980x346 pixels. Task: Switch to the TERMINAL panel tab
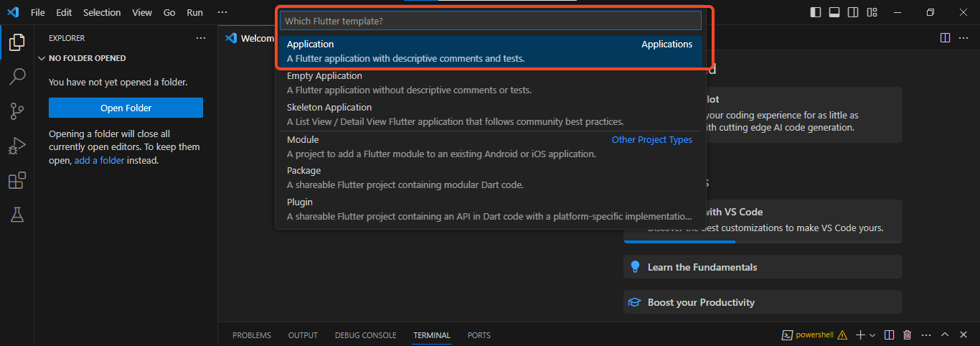432,335
